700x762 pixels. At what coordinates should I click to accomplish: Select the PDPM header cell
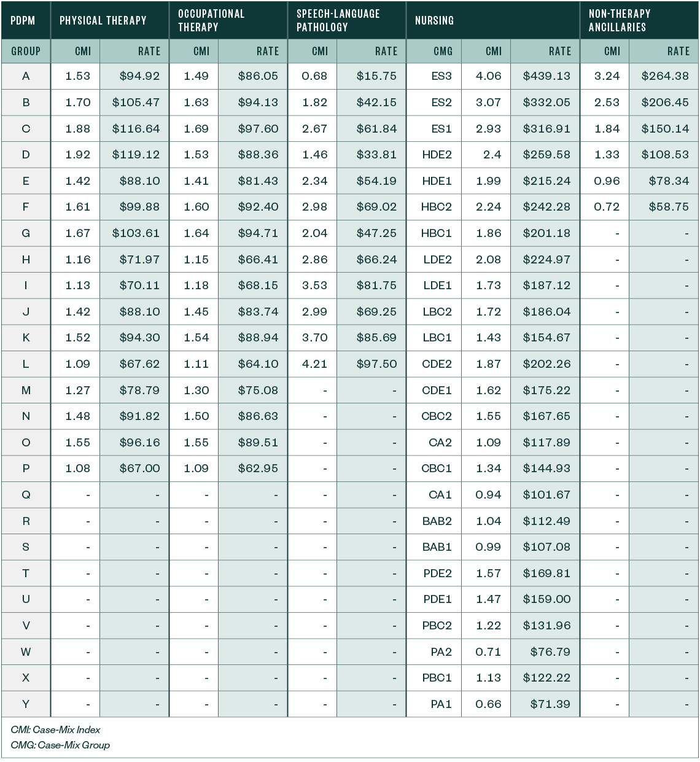(x=23, y=20)
